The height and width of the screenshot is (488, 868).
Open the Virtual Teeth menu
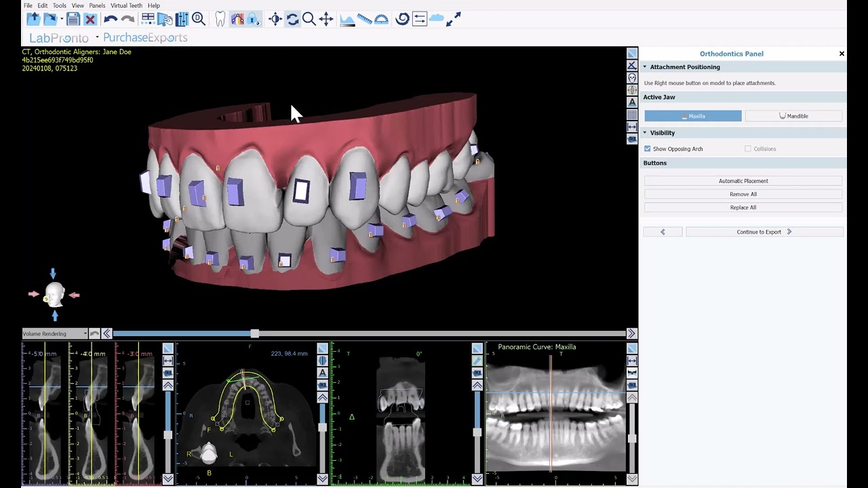(x=126, y=5)
